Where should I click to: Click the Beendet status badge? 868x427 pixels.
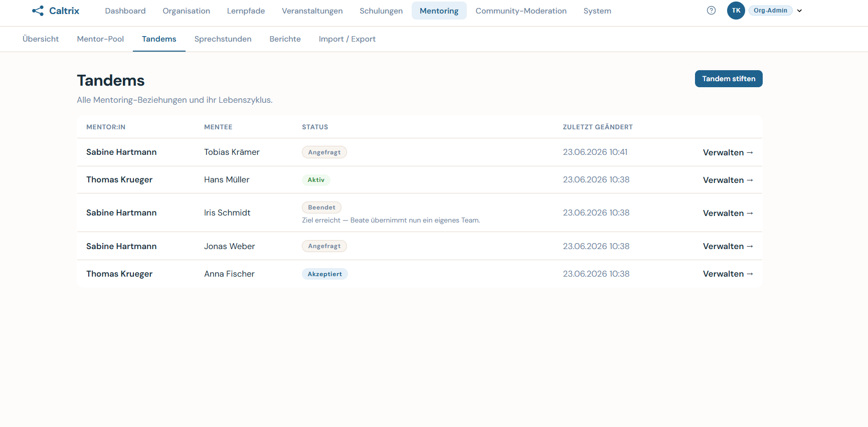(x=321, y=207)
